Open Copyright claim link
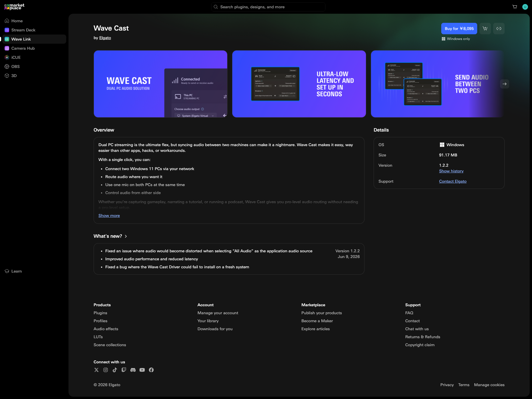 tap(420, 345)
